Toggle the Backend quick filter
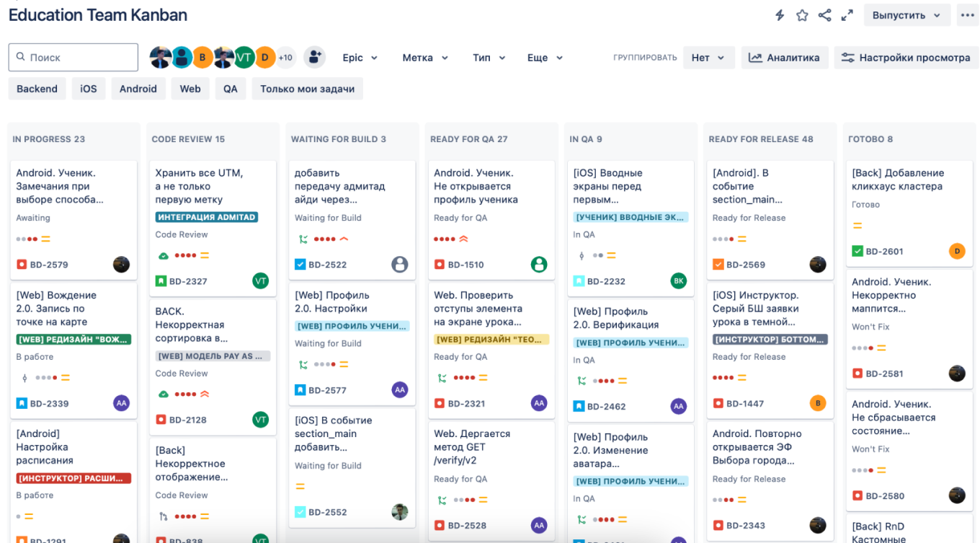The width and height of the screenshot is (980, 543). click(37, 89)
